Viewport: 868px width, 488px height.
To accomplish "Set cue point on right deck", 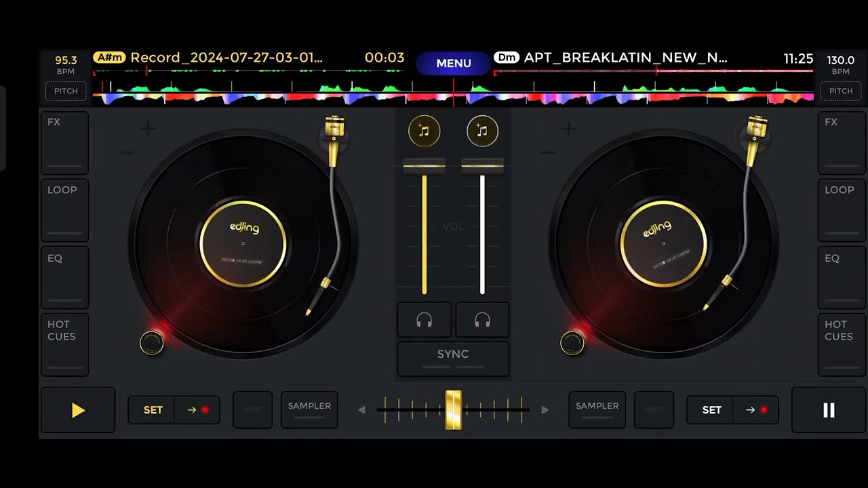I will tap(711, 410).
